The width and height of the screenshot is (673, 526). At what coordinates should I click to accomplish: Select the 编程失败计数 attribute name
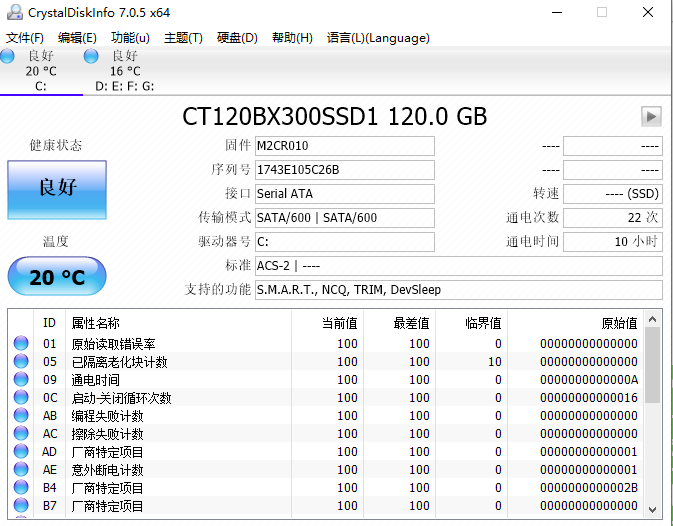coord(107,416)
